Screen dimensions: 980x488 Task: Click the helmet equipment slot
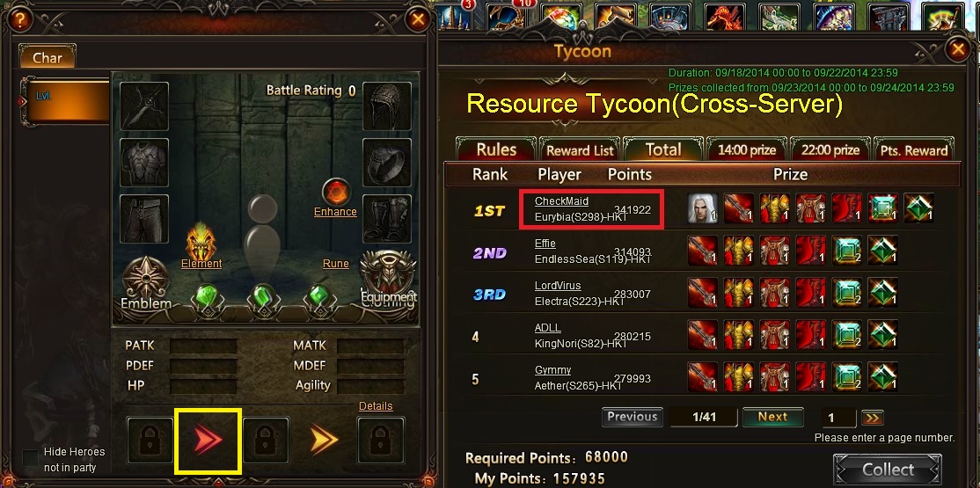pos(387,106)
